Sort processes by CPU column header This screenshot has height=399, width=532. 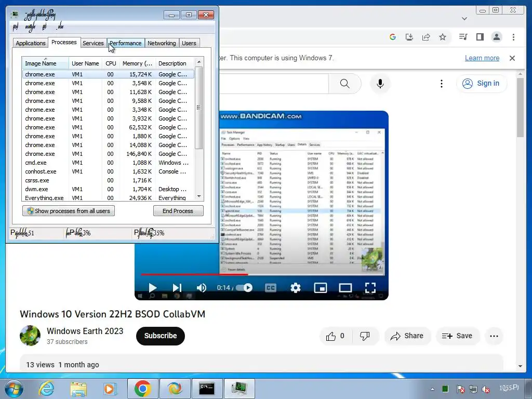(x=111, y=63)
